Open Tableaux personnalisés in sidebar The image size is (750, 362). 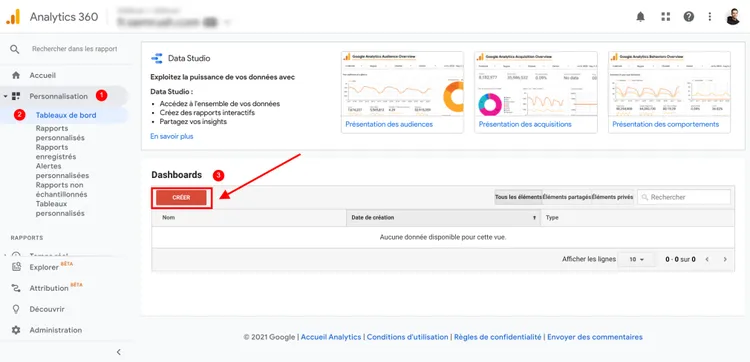[x=60, y=208]
